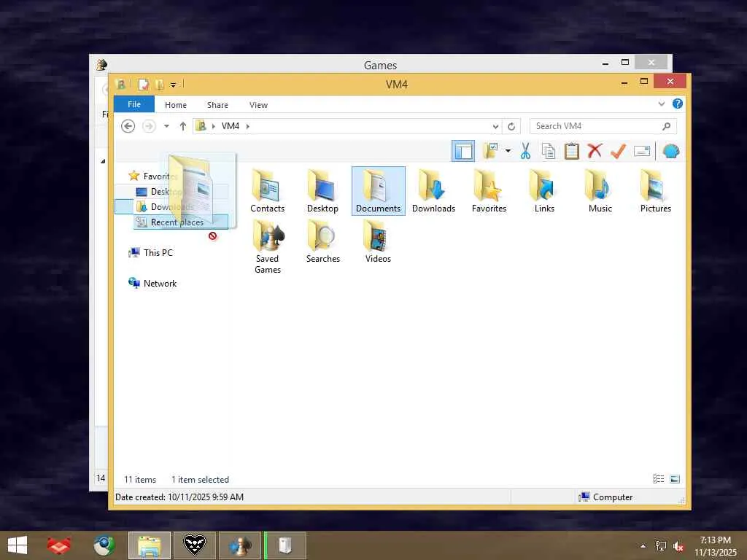Select the Favorites folder in the file list
Screen dimensions: 747x560
(x=489, y=190)
